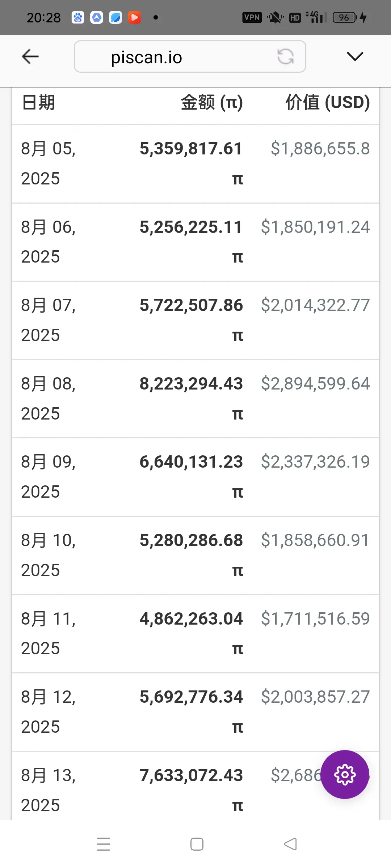Select the 日期 column header
391x868 pixels.
[x=38, y=102]
